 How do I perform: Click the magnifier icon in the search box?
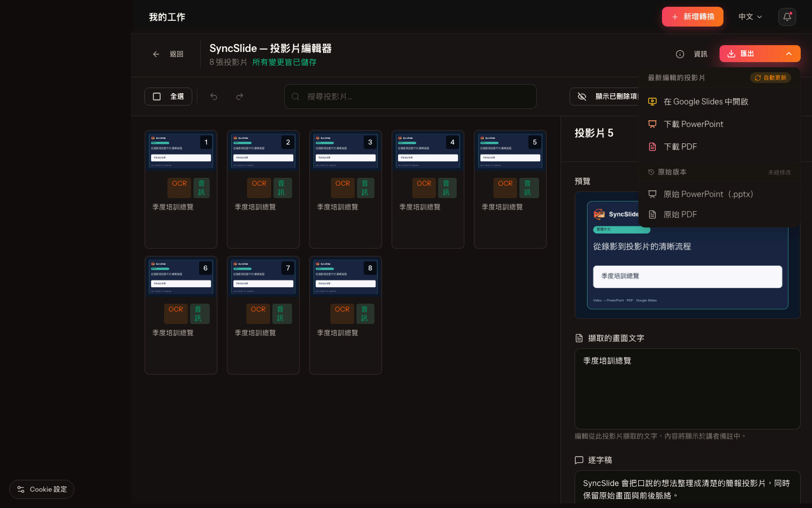click(295, 97)
